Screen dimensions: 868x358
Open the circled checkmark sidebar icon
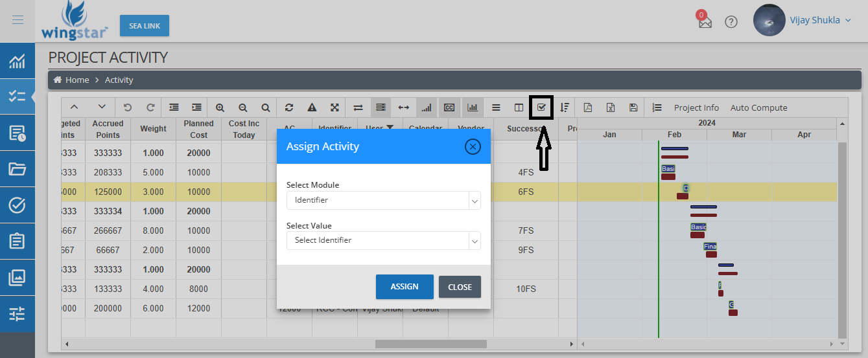(18, 205)
